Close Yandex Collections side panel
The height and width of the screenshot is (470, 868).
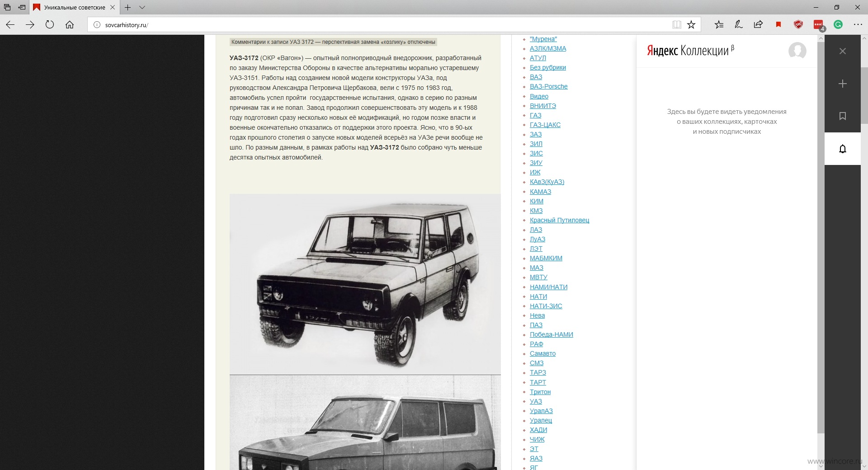[843, 51]
